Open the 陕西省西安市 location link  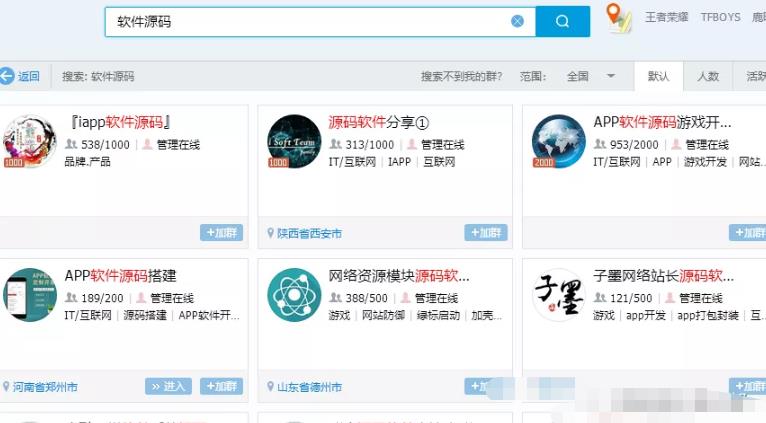coord(308,233)
